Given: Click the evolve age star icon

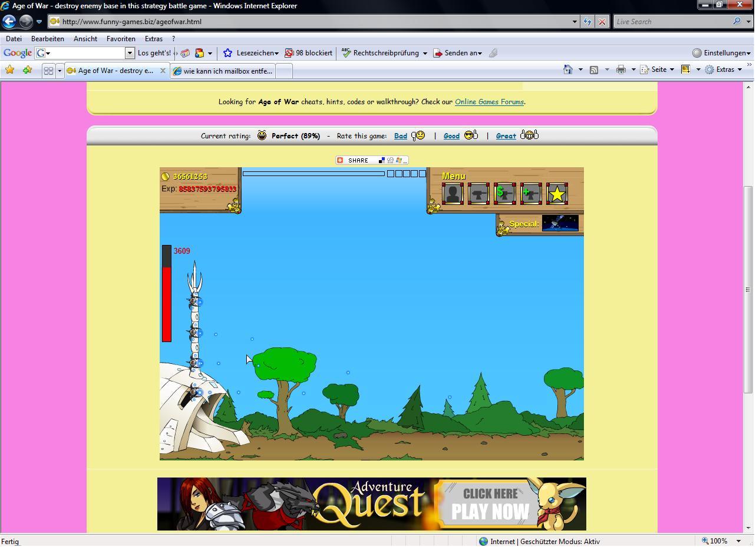Looking at the screenshot, I should click(x=557, y=194).
